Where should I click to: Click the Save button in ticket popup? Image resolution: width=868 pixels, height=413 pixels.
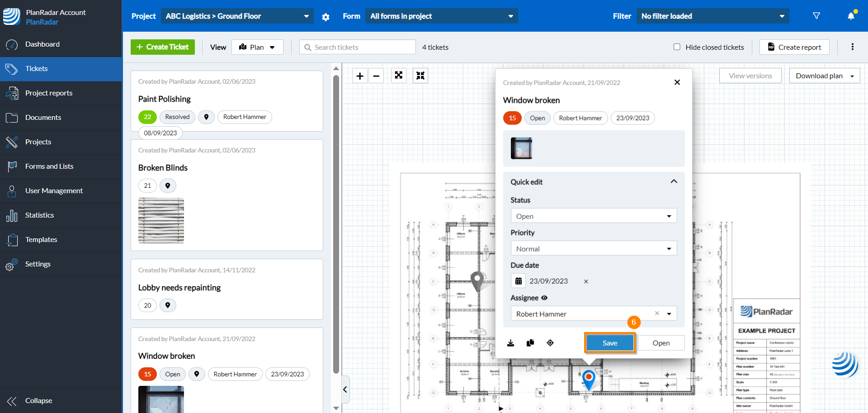tap(609, 343)
